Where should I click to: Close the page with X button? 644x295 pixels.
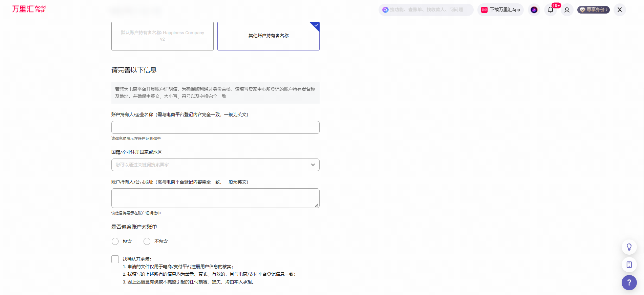[x=620, y=10]
